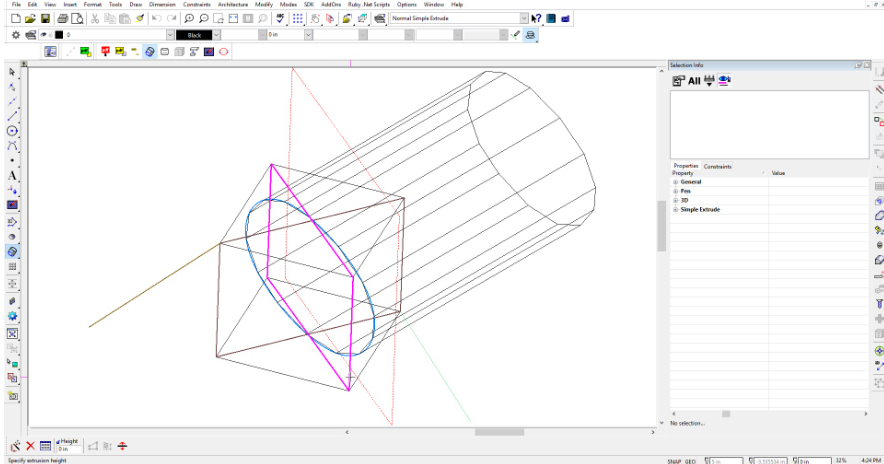Click the eye icon in Selection Info panel

[724, 81]
